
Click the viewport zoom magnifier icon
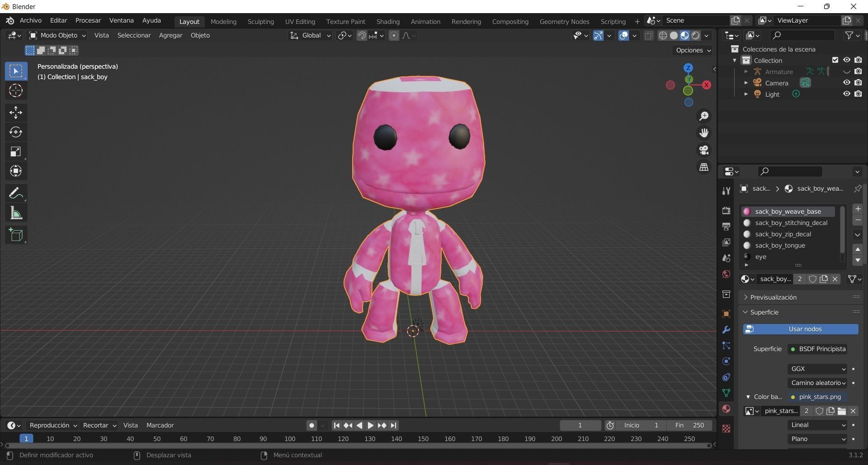pos(704,116)
